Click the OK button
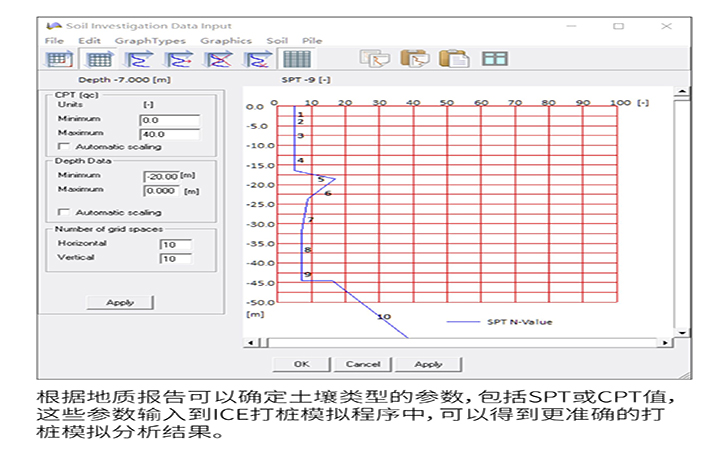Image resolution: width=728 pixels, height=450 pixels. click(301, 364)
